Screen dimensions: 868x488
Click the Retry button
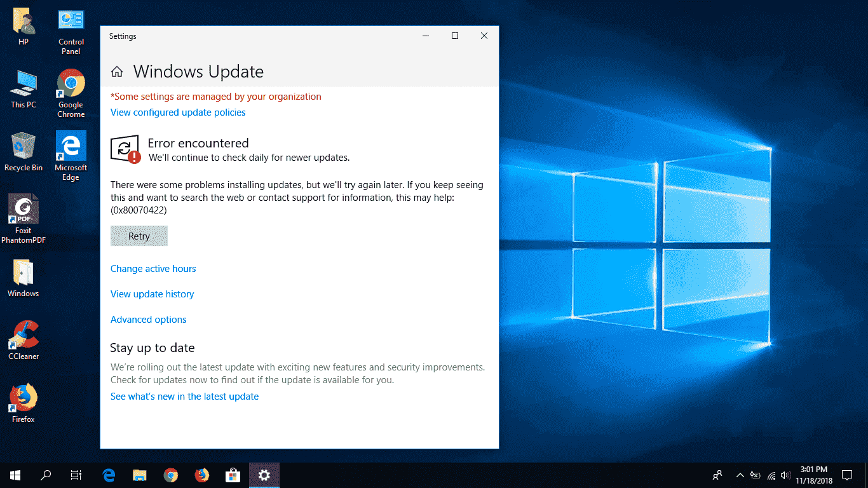tap(139, 236)
